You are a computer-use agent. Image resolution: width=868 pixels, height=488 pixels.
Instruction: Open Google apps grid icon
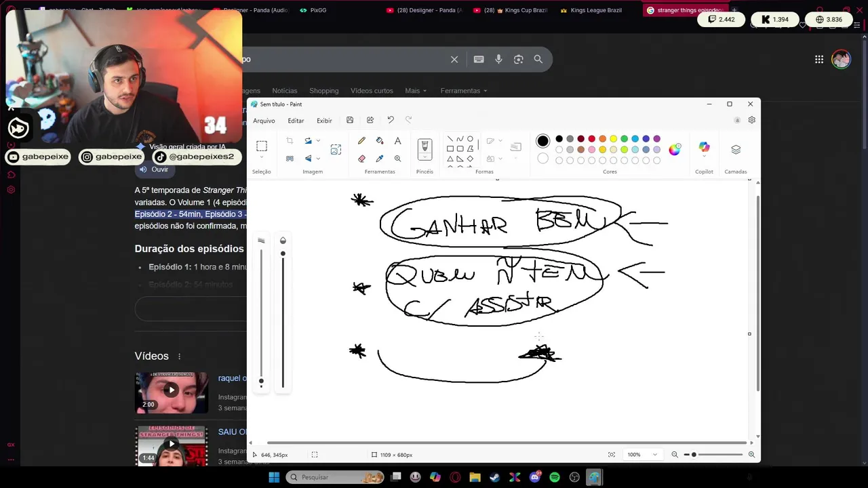point(819,59)
